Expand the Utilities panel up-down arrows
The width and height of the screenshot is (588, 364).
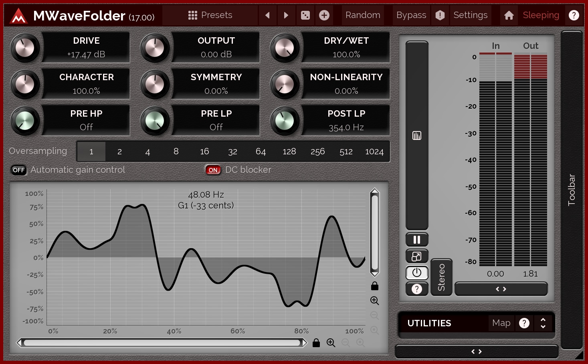(543, 323)
